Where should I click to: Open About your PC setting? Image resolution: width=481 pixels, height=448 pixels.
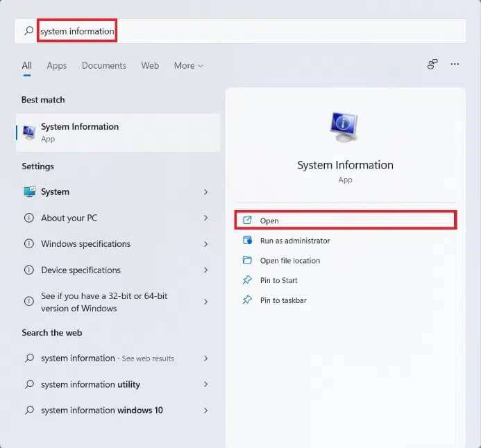(x=118, y=218)
